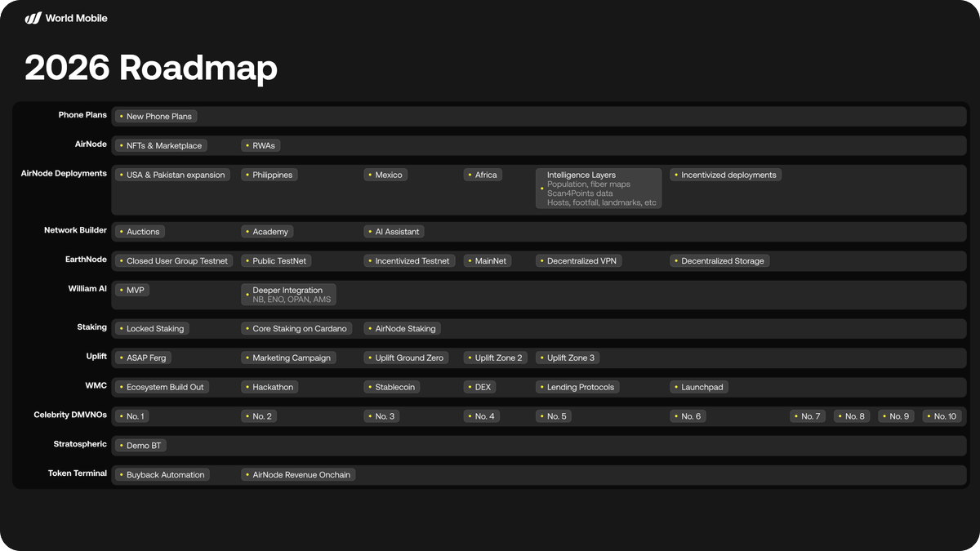Click the Celebrity DMVNOs row label

coord(70,415)
